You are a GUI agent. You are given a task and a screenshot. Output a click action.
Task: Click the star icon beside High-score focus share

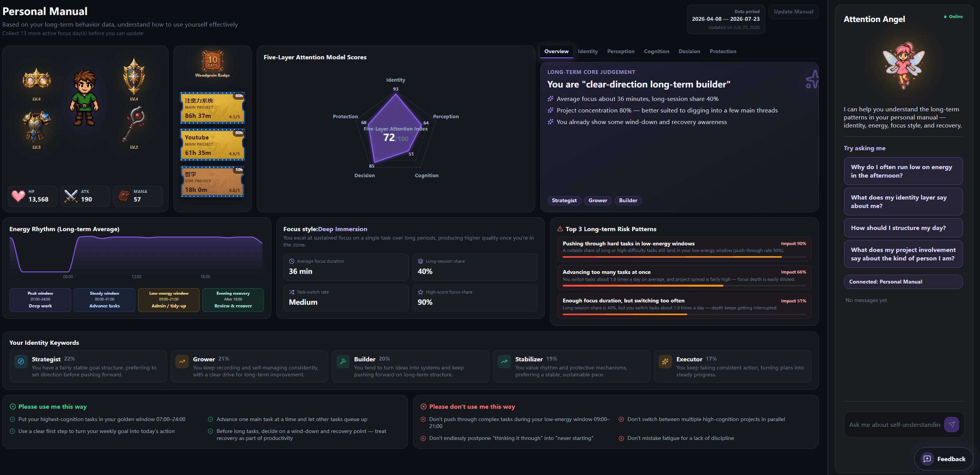point(420,292)
